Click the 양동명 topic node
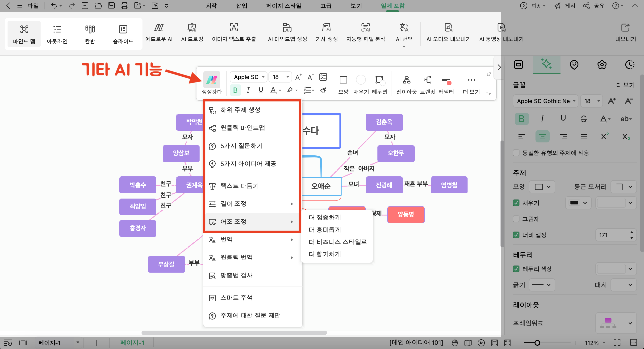This screenshot has width=644, height=349. [x=406, y=215]
